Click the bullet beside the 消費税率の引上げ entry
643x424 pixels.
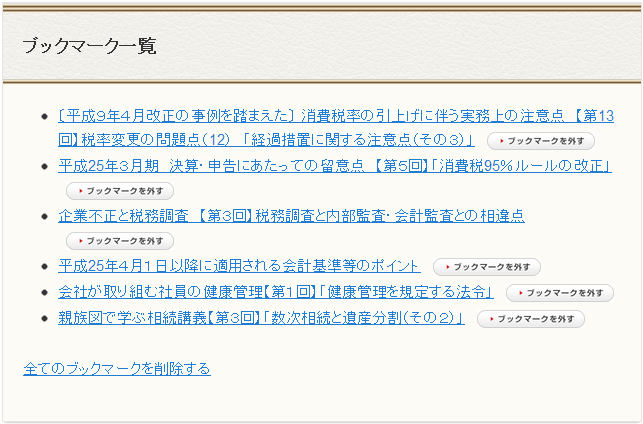(44, 116)
